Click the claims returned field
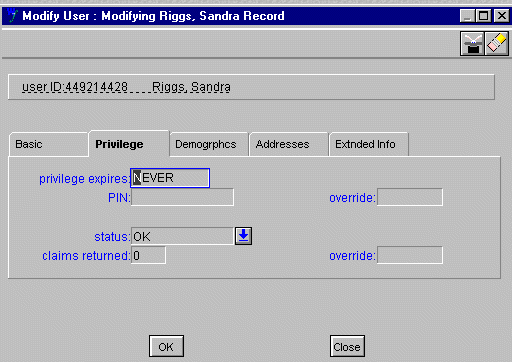Screen dimensions: 512x362 tap(148, 255)
